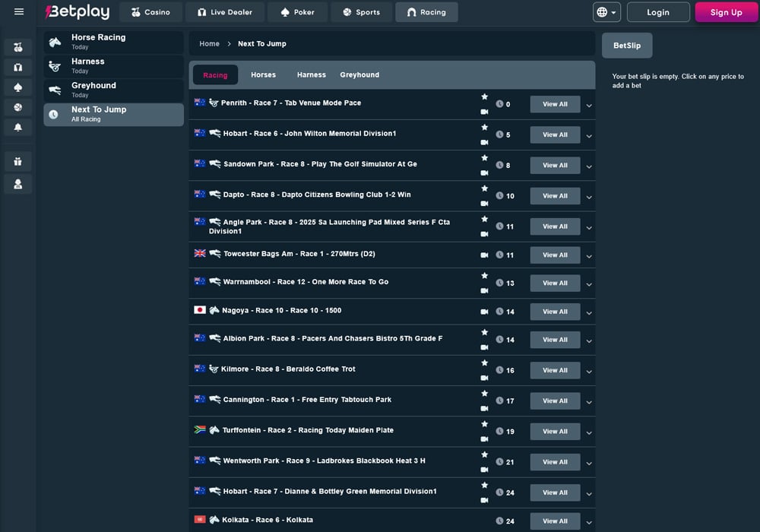Open notifications via the sidebar bell icon
This screenshot has height=532, width=760.
pos(18,128)
